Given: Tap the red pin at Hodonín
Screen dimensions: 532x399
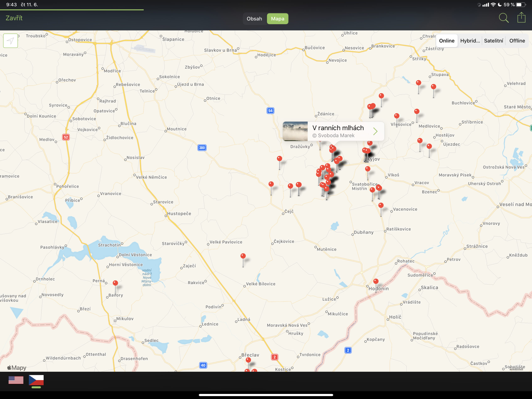Looking at the screenshot, I should click(376, 281).
